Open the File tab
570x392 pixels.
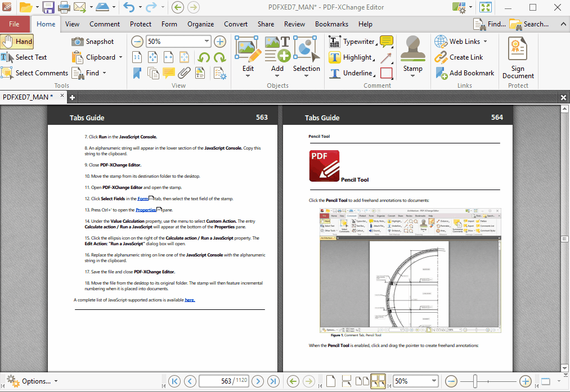[x=14, y=24]
